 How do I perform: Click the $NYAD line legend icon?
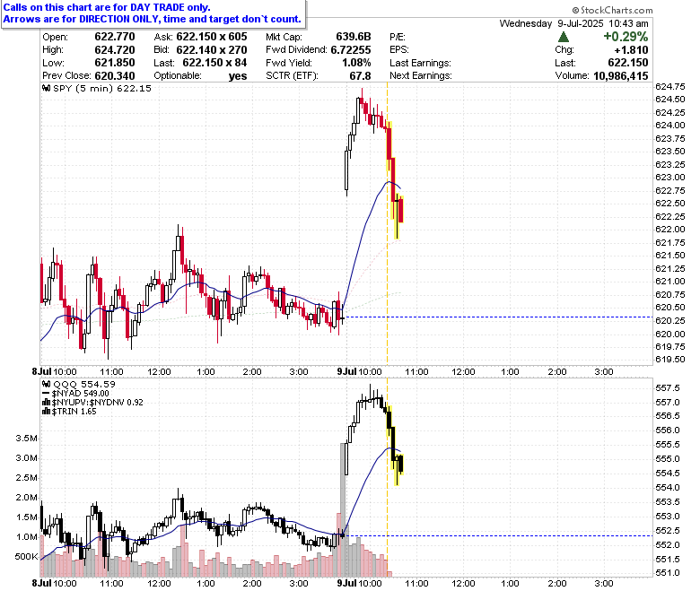coord(47,394)
